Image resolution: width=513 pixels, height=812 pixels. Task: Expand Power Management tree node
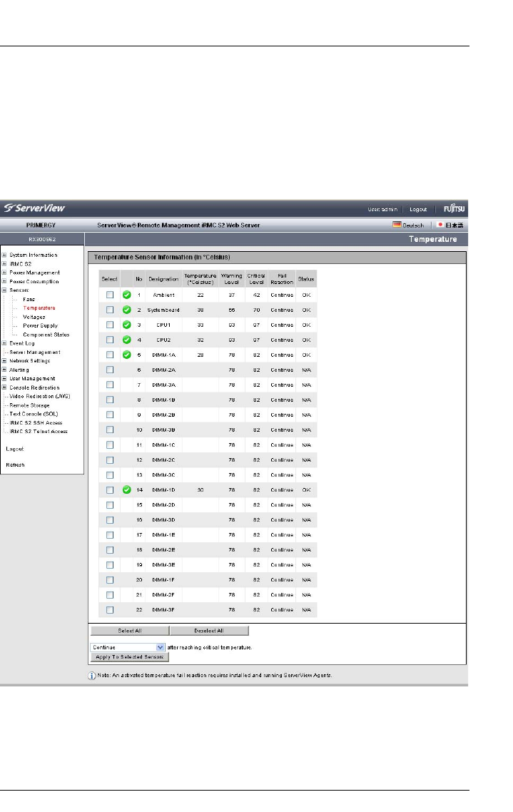pyautogui.click(x=4, y=273)
